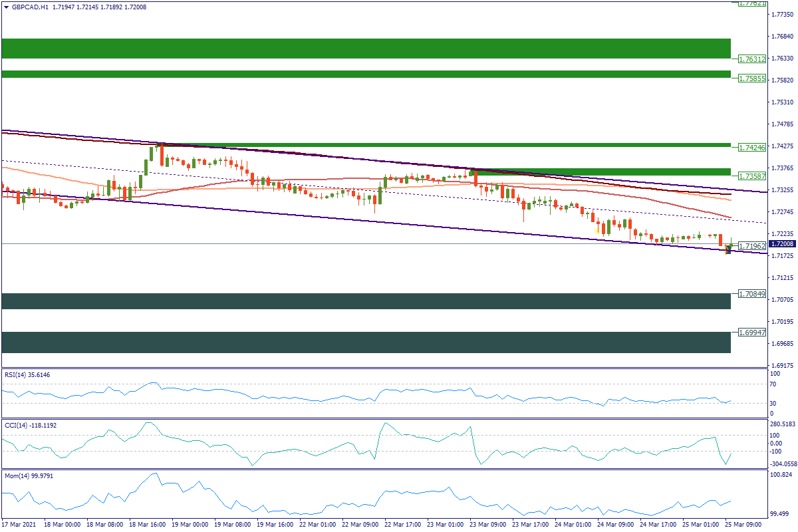This screenshot has width=798, height=532.
Task: Select the 1.71962 price label near current candle
Action: point(753,245)
